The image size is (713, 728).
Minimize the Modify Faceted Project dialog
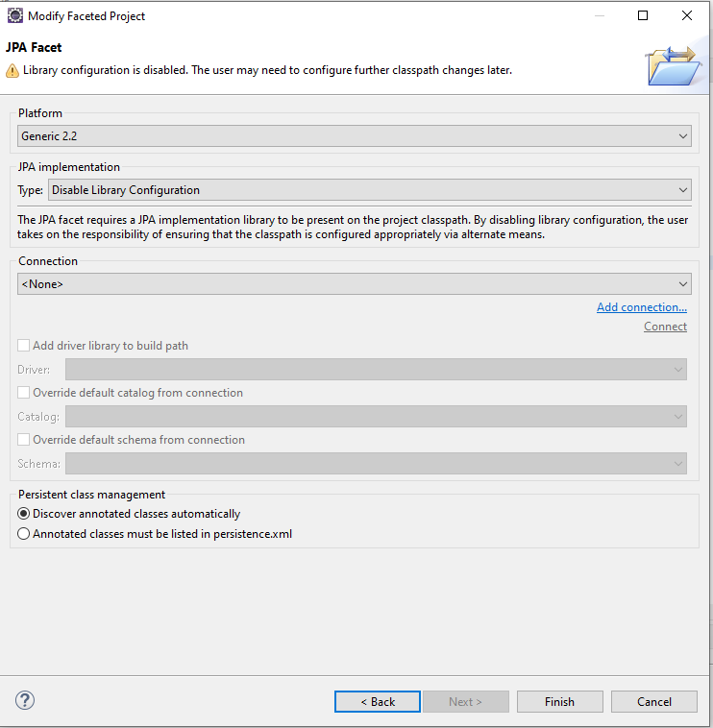pos(599,16)
